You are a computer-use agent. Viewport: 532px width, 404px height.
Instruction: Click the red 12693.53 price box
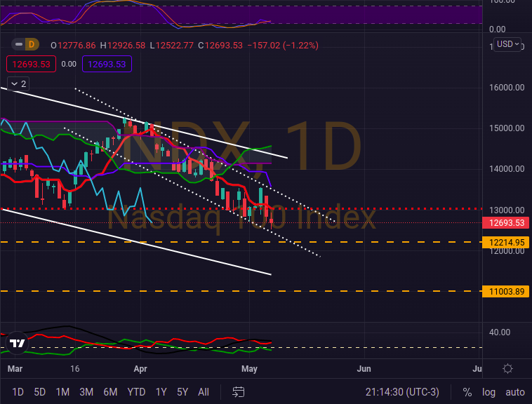(31, 64)
